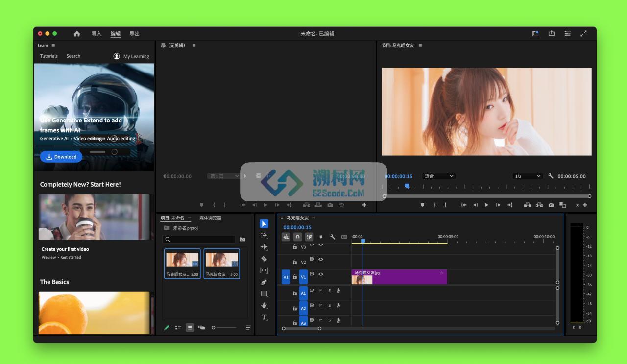Open the Workspaces icon in title bar
The image size is (627, 364).
(x=535, y=34)
